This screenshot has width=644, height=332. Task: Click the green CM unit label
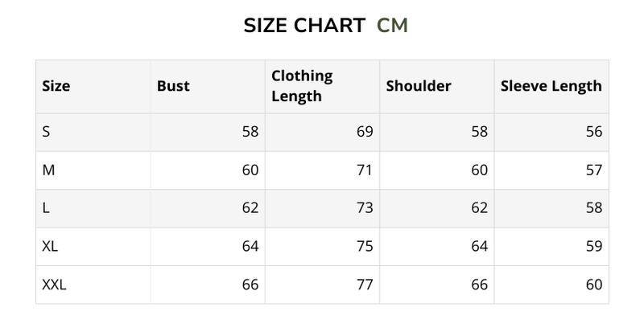tap(392, 25)
